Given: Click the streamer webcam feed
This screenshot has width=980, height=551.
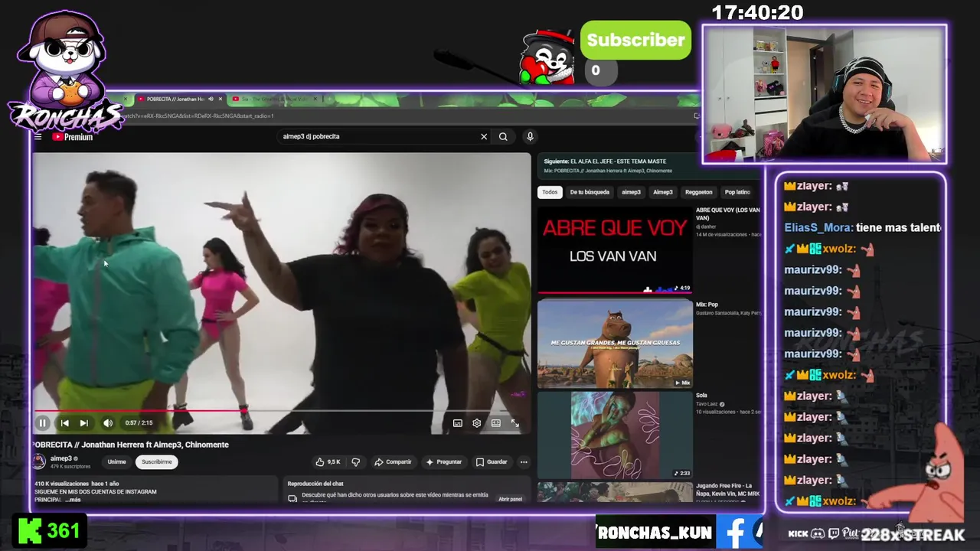Looking at the screenshot, I should (x=825, y=94).
